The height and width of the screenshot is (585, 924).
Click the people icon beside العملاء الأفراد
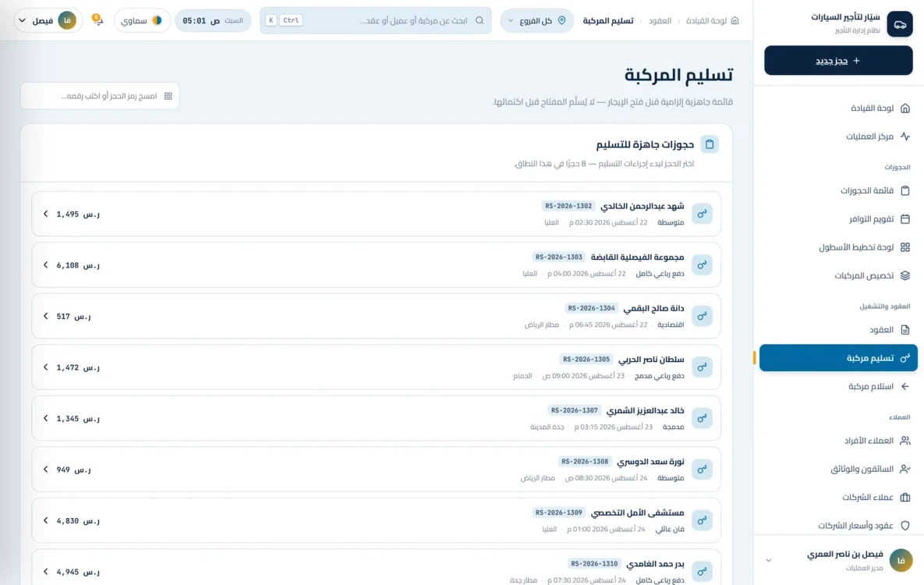pos(905,441)
